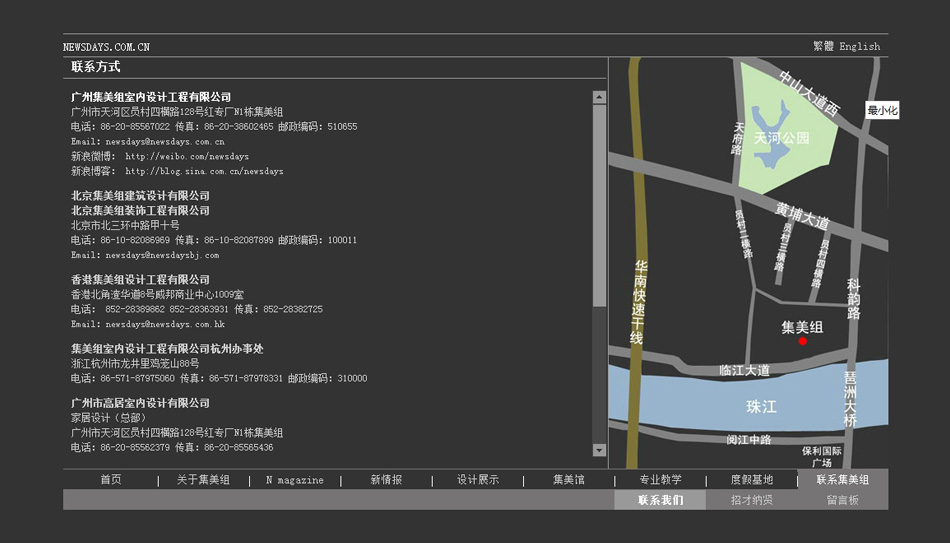Select the 联系集美组 navigation tab
Image resolution: width=950 pixels, height=543 pixels.
(x=842, y=480)
